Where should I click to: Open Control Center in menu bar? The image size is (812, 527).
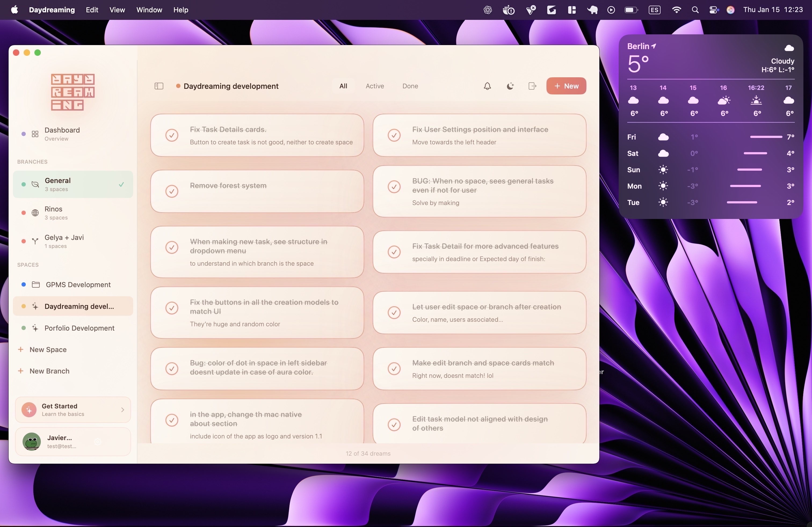tap(713, 10)
